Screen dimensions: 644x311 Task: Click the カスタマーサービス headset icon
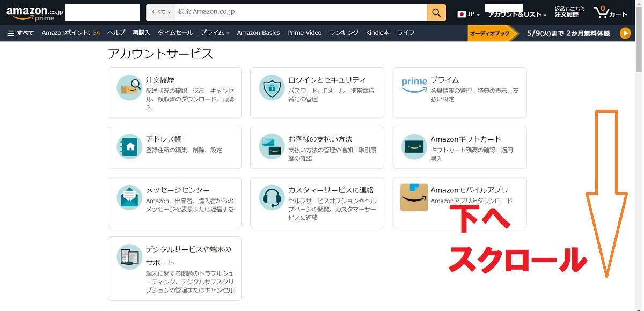[x=272, y=197]
